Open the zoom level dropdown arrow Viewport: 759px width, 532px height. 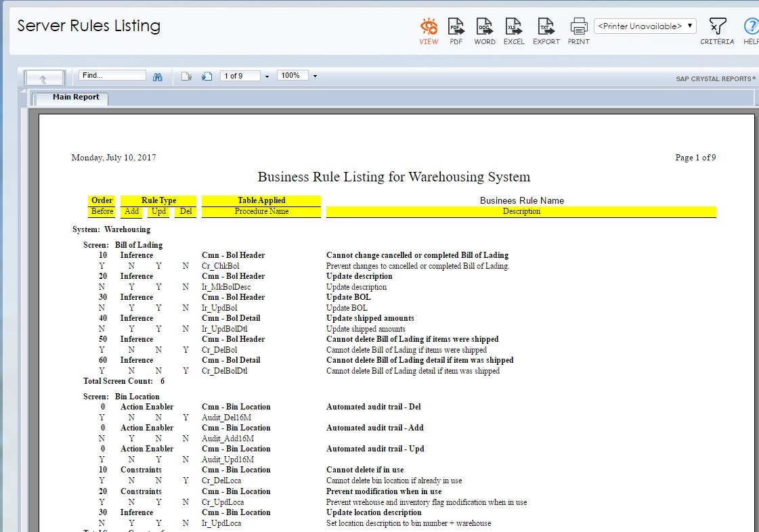coord(315,76)
